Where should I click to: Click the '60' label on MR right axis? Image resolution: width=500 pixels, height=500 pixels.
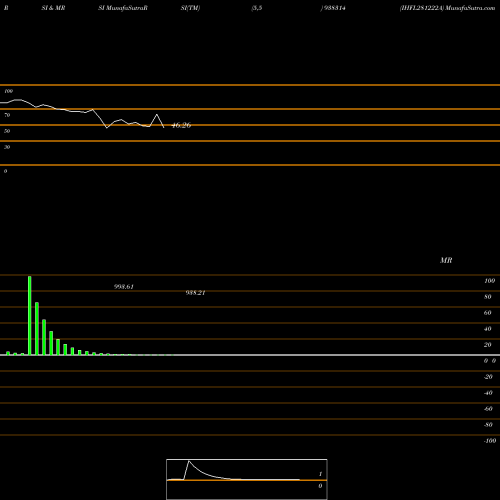click(488, 313)
